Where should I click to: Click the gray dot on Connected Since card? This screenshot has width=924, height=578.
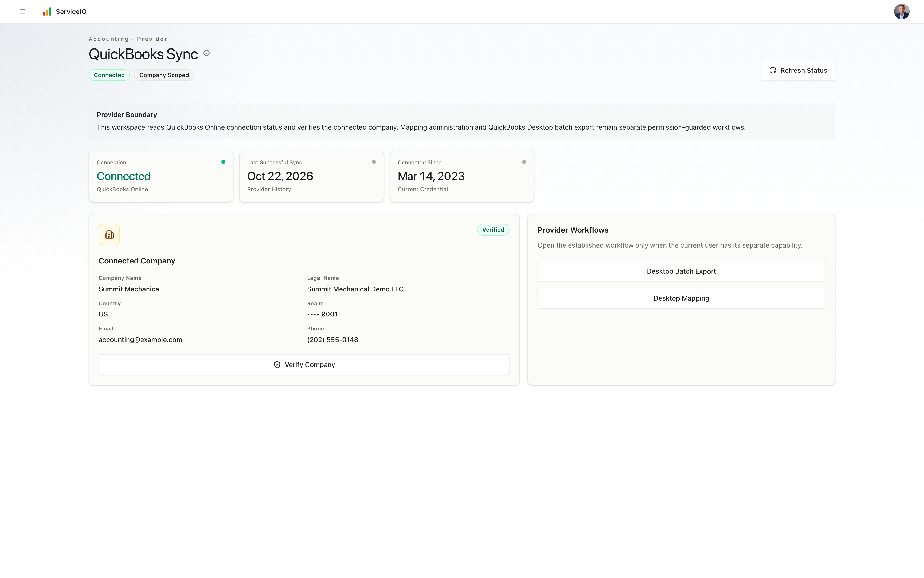pyautogui.click(x=524, y=162)
